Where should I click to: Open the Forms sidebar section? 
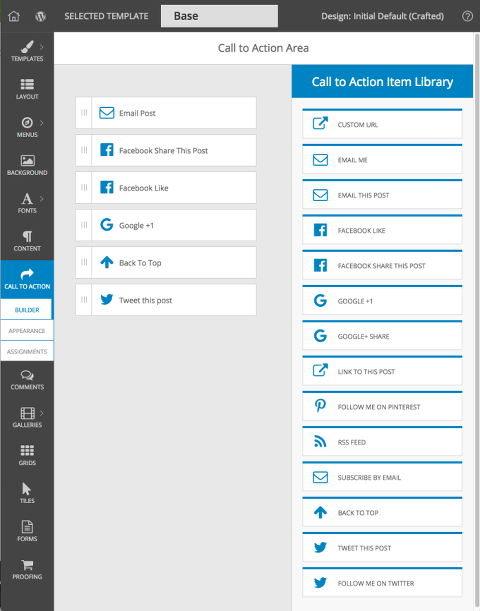point(27,532)
